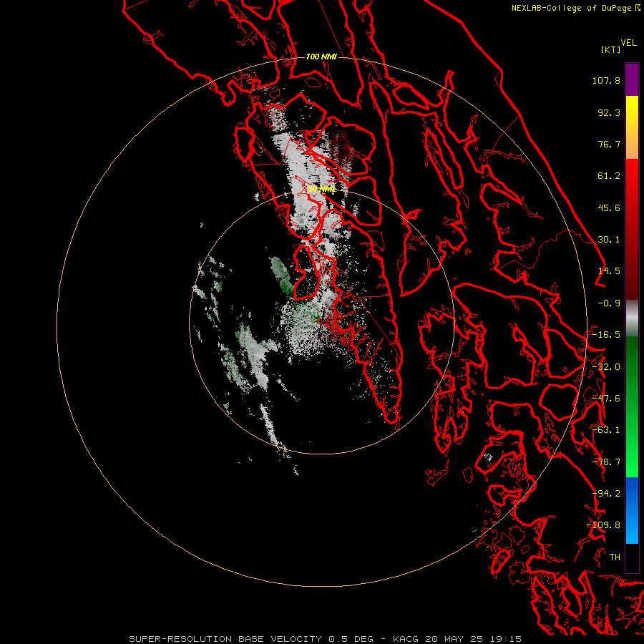Click the -63.1 velocity scale value
644x644 pixels.
click(606, 430)
